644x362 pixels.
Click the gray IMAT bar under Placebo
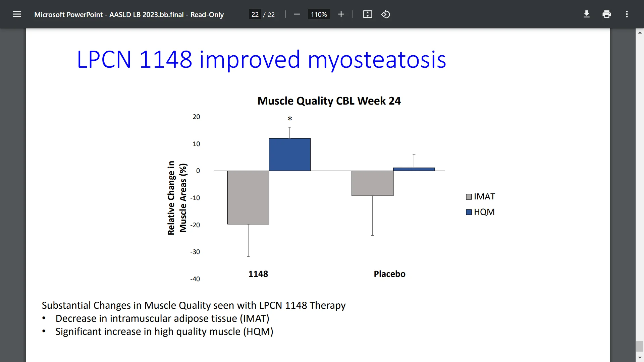pyautogui.click(x=372, y=183)
